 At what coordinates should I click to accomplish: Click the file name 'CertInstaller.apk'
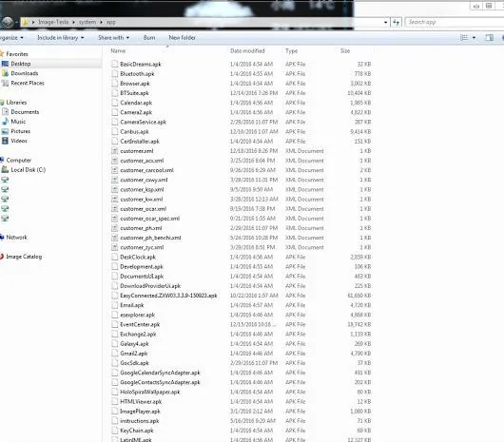click(x=140, y=141)
